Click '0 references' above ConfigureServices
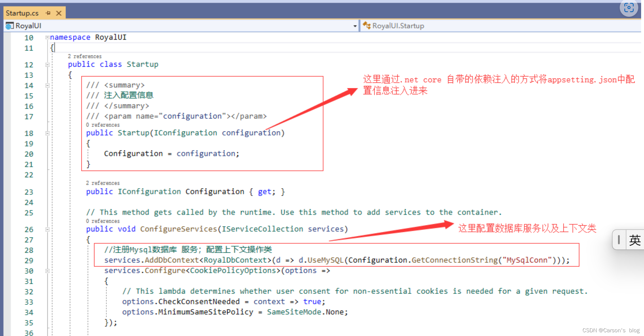644x336 pixels. pos(103,221)
